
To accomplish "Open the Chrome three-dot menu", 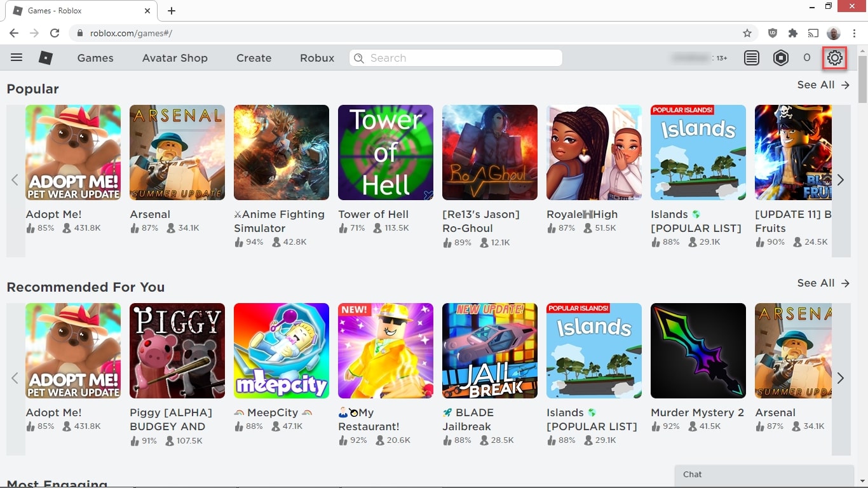I will click(855, 33).
